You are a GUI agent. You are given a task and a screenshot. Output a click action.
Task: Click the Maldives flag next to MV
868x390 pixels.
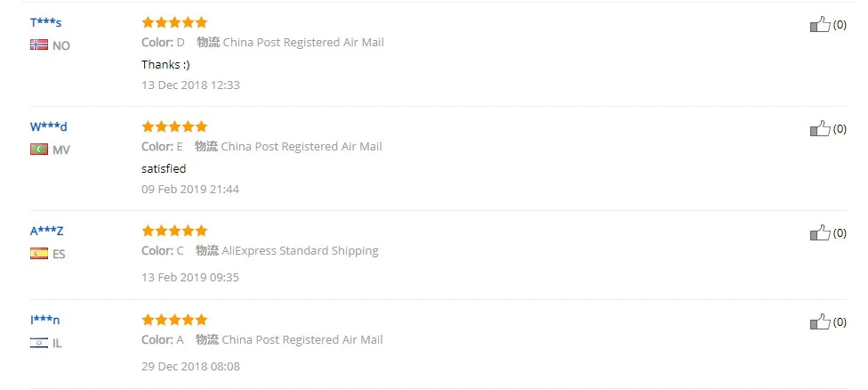39,149
